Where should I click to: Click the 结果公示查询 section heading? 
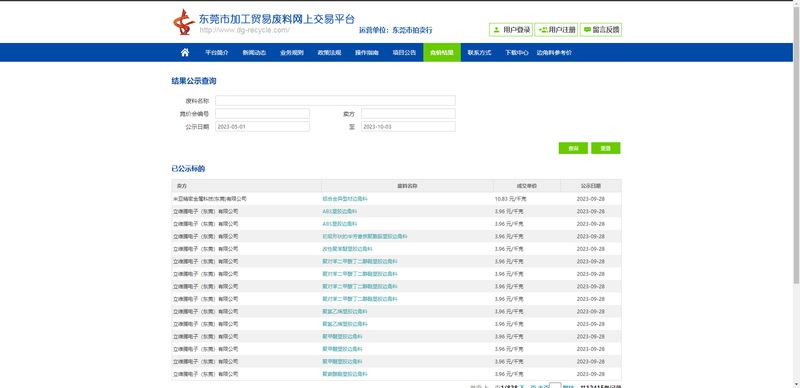(194, 81)
